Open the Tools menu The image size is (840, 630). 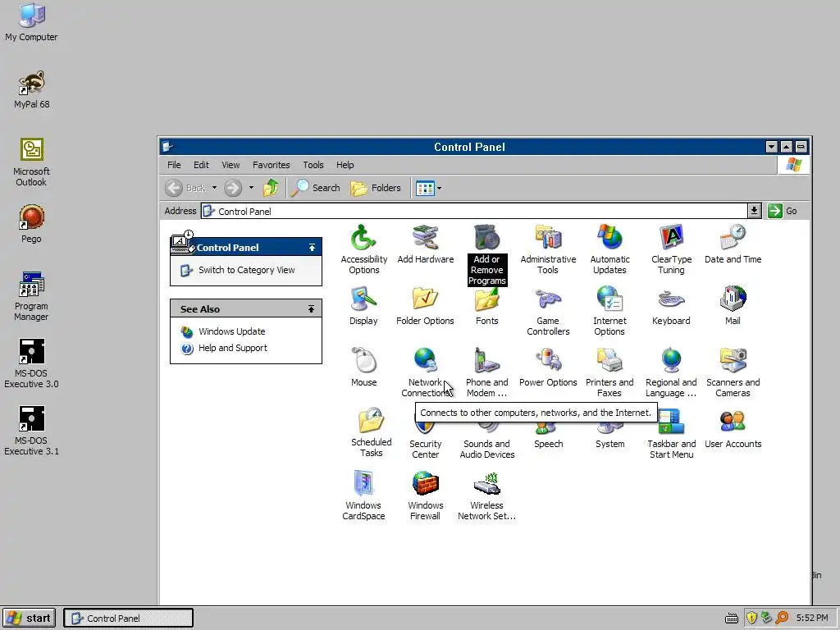[313, 165]
